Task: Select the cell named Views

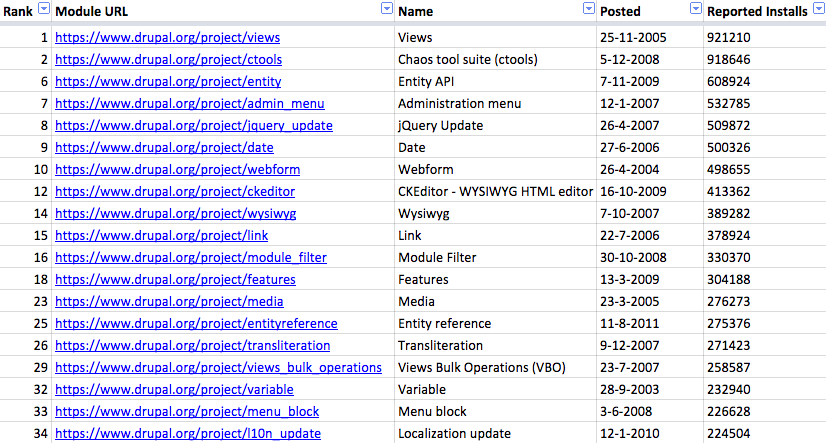Action: pos(495,37)
